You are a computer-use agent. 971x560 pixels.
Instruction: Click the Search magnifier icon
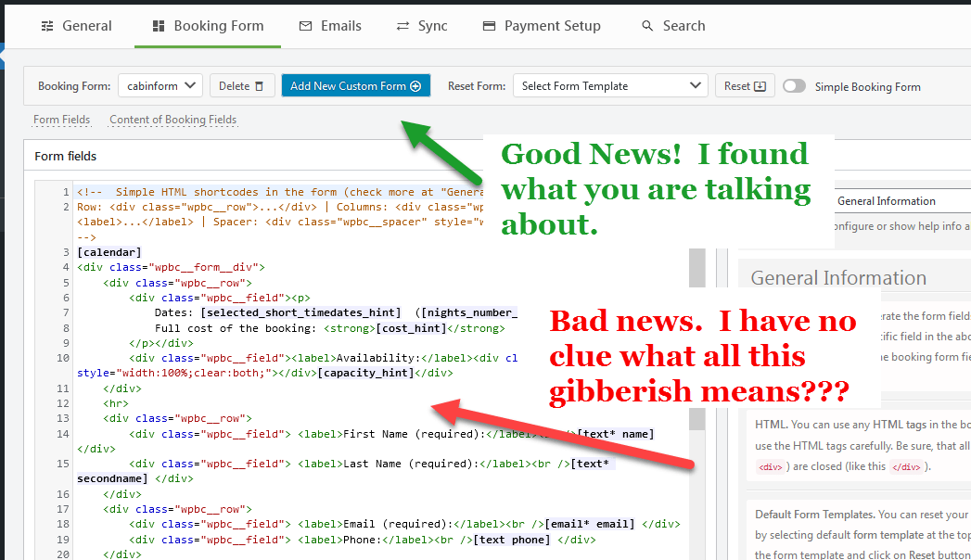pyautogui.click(x=647, y=26)
